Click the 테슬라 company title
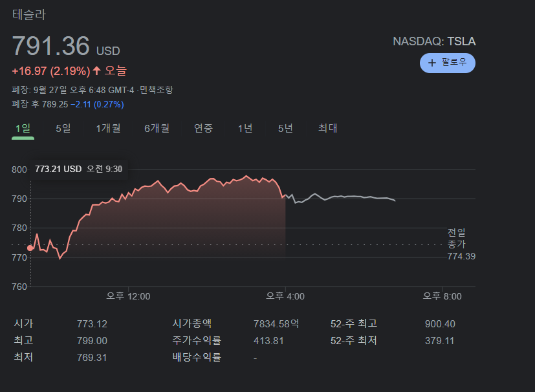The height and width of the screenshot is (392, 535). [29, 15]
